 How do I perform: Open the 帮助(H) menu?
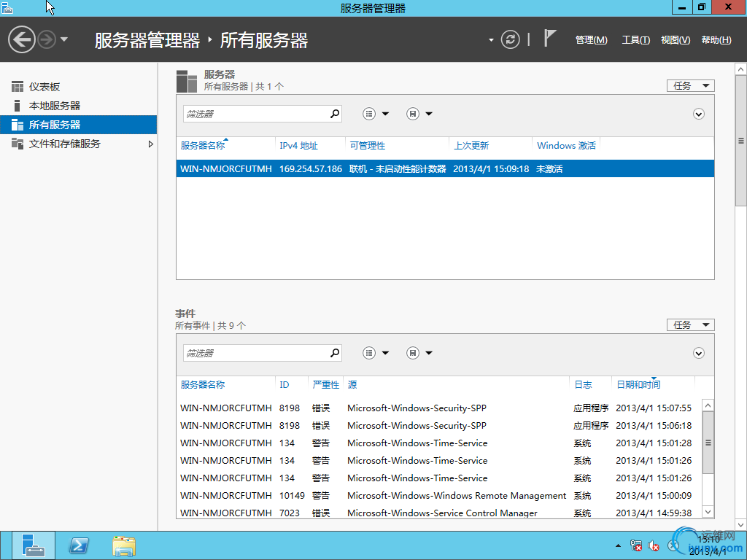[x=716, y=40]
